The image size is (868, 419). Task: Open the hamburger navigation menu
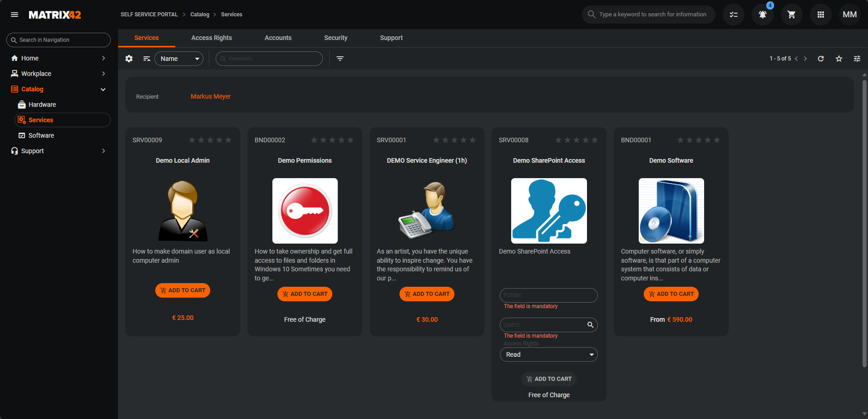tap(15, 15)
